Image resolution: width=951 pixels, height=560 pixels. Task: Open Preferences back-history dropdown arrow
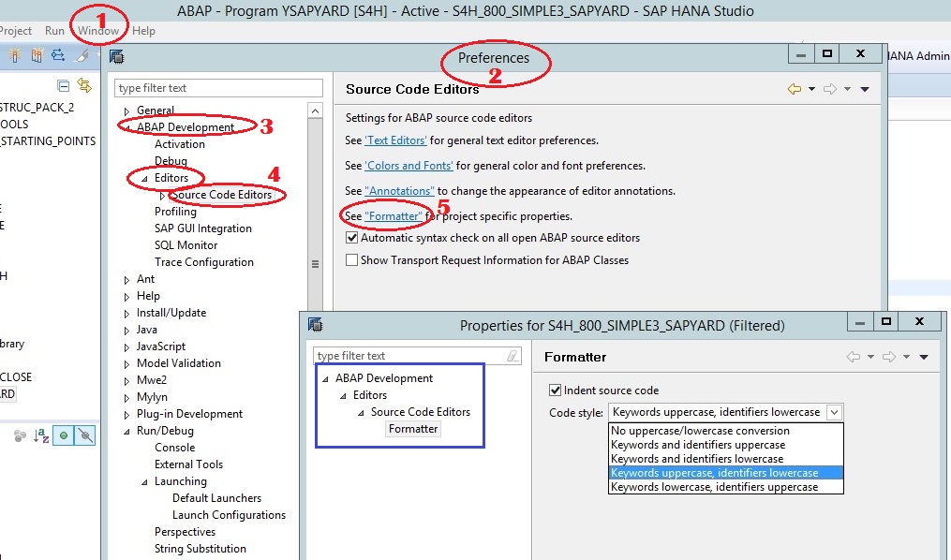pos(811,89)
